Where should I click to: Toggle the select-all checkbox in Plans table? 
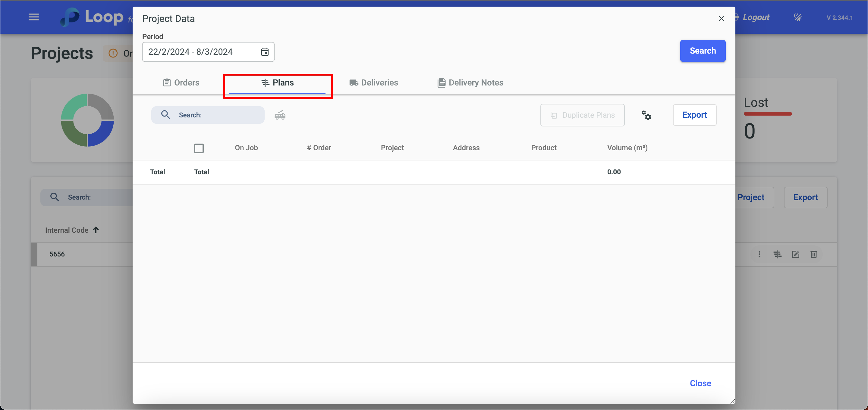199,148
